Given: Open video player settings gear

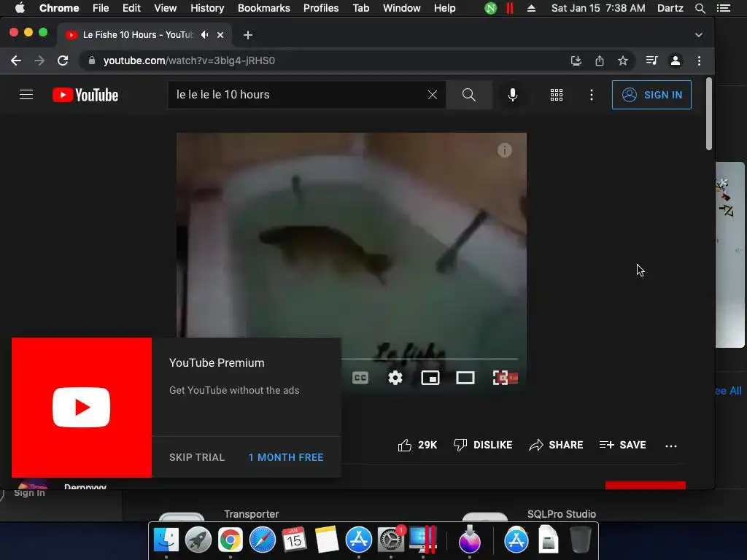Looking at the screenshot, I should (395, 378).
